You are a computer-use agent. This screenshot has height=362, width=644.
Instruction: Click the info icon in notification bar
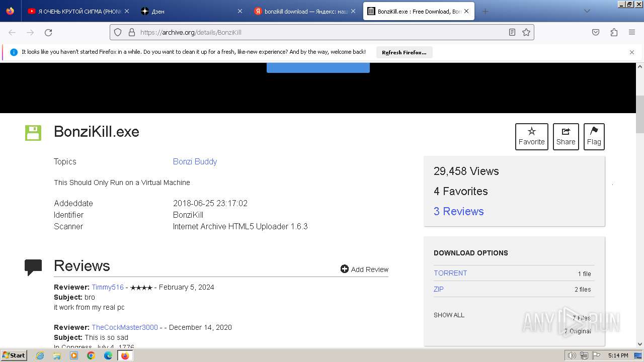point(14,52)
